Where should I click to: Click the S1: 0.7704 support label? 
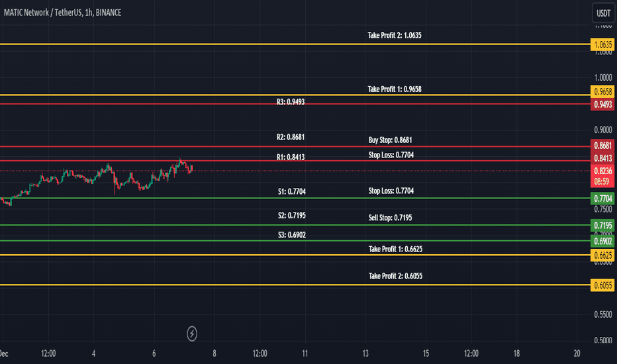(291, 192)
